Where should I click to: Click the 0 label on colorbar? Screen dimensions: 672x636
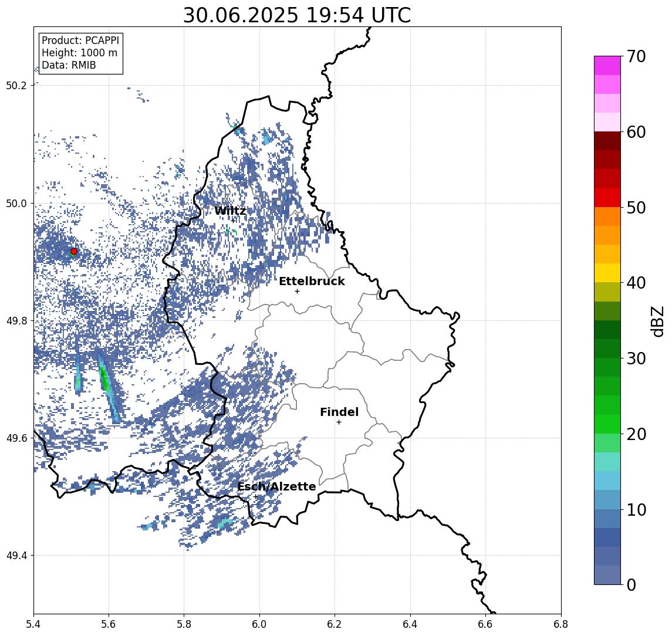632,584
